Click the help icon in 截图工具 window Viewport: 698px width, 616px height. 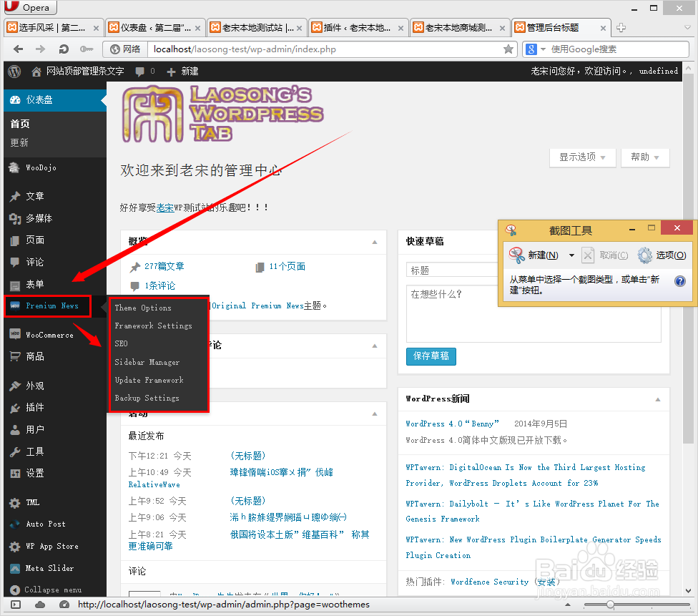[679, 281]
